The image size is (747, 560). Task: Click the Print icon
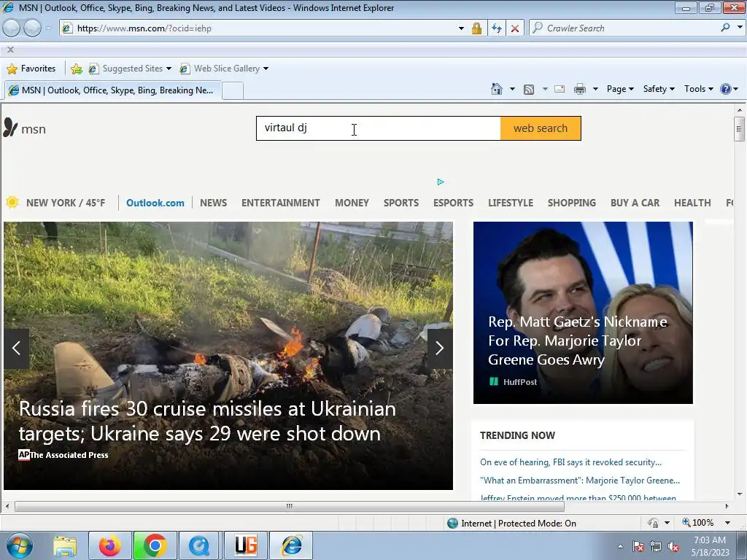pyautogui.click(x=579, y=89)
